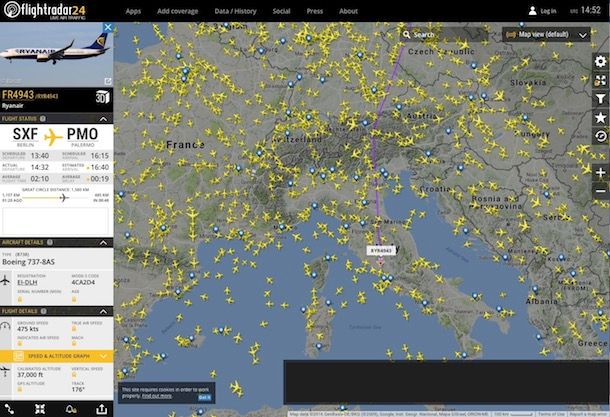This screenshot has width=610, height=417.
Task: Open the Apps menu
Action: click(x=133, y=11)
